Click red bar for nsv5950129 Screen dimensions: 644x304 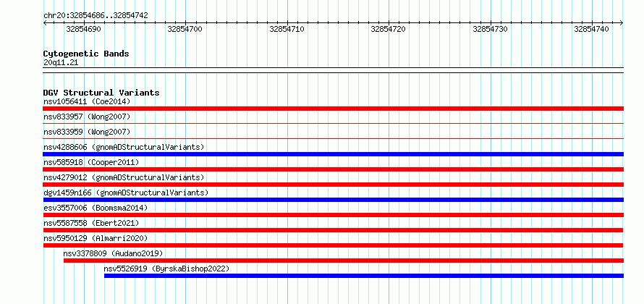point(333,245)
